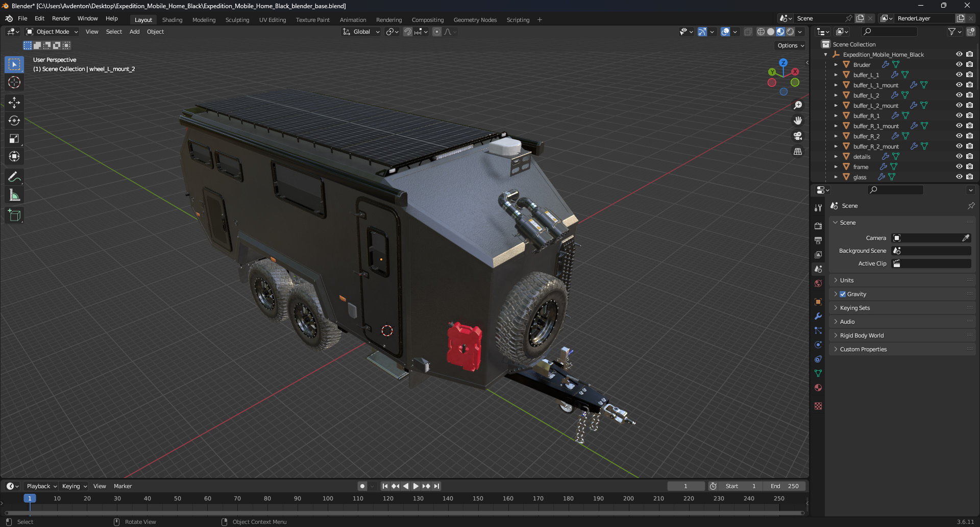
Task: Open the Particles properties tab
Action: coord(818,330)
